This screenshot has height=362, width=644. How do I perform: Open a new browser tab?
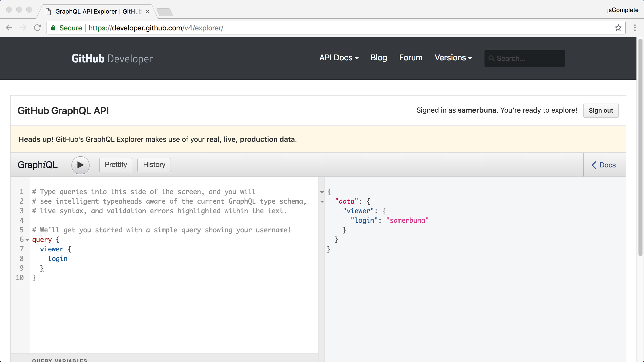(x=165, y=12)
